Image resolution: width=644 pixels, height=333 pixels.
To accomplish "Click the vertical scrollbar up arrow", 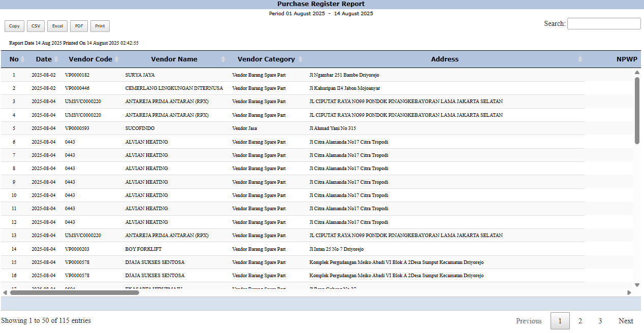I will [637, 73].
